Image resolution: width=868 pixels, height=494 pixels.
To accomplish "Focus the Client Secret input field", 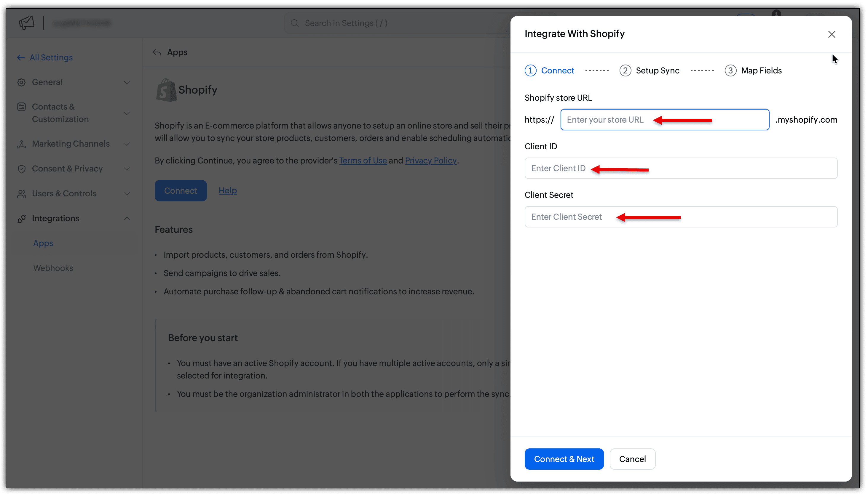I will click(681, 216).
